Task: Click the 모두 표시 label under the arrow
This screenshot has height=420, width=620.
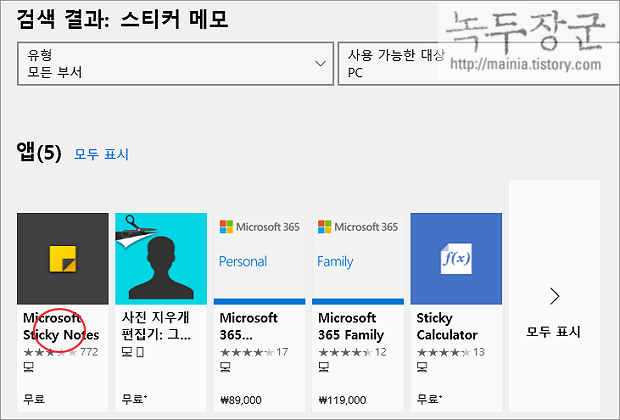Action: click(x=553, y=331)
